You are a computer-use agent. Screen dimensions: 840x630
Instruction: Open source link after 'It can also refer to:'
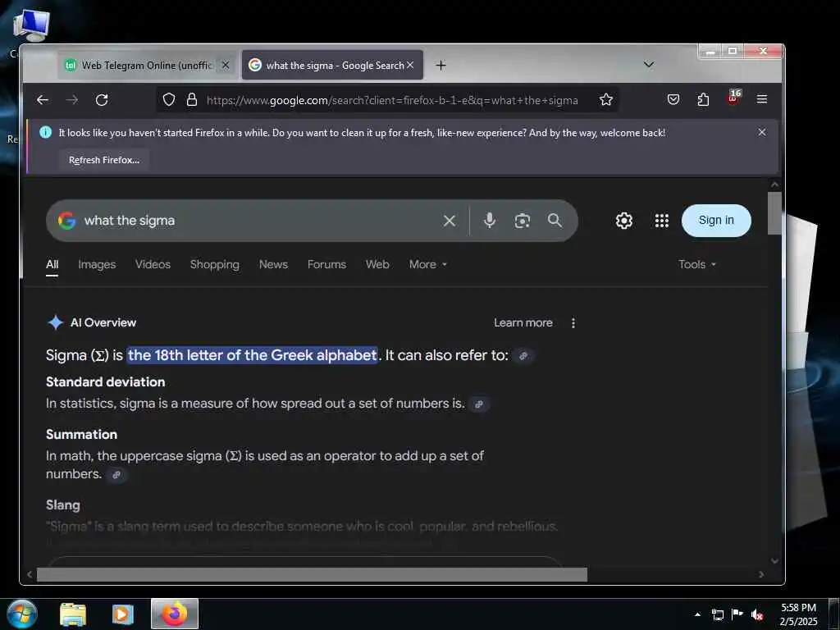coord(523,356)
